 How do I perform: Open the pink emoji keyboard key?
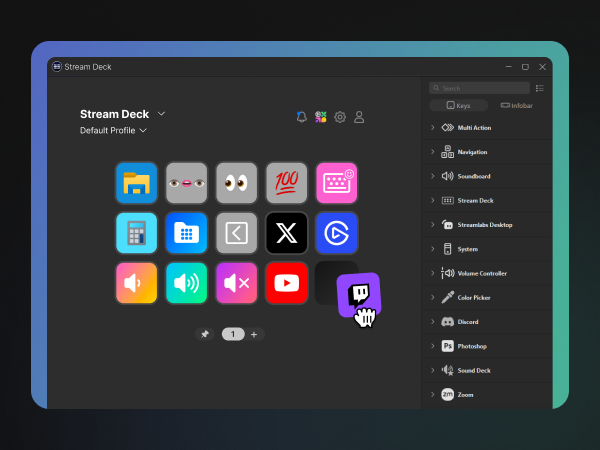337,183
